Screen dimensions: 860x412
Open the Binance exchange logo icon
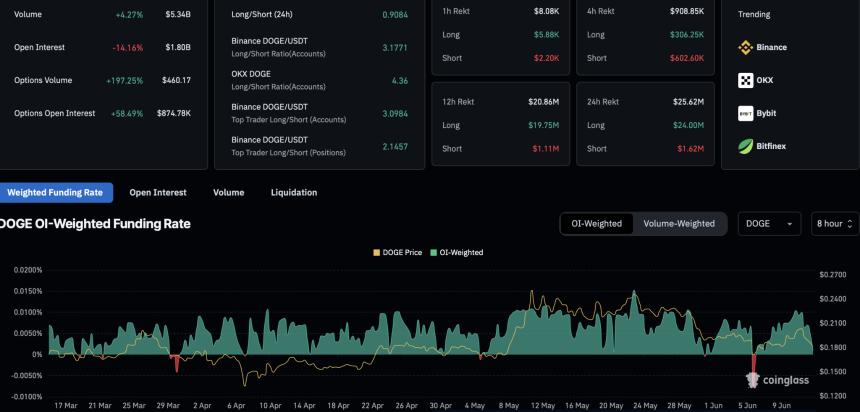tap(745, 47)
